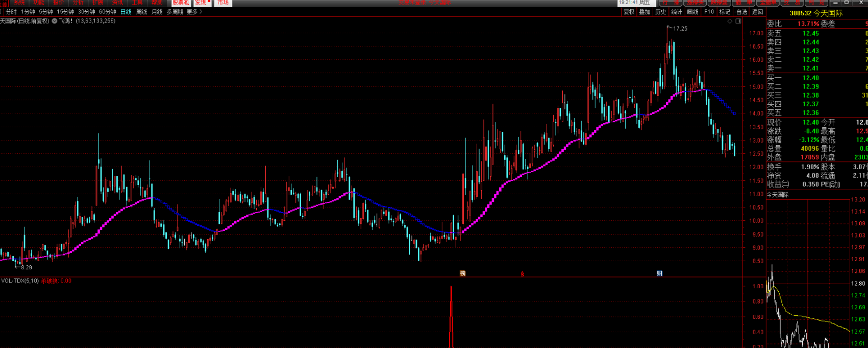Click the 画线 drawing tool button
Screen dimensions: 868x348
(693, 12)
